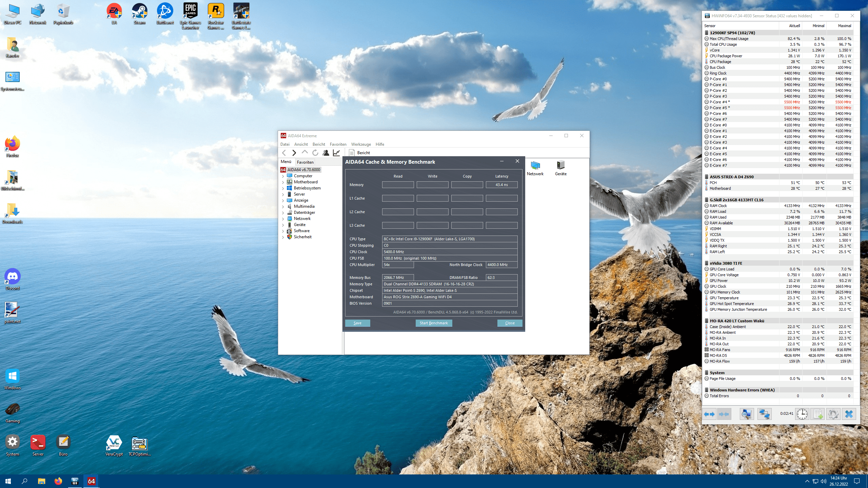Click the Start Benchmark button
868x488 pixels.
[434, 323]
